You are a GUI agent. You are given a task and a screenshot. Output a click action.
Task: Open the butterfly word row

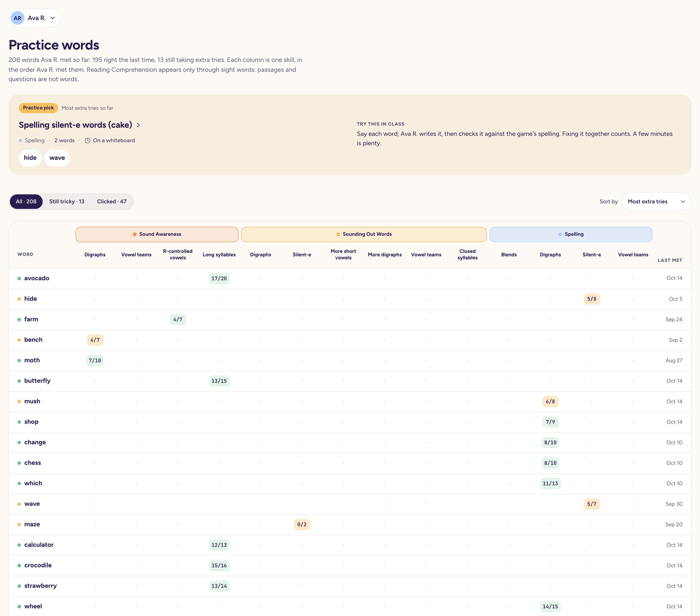350,381
